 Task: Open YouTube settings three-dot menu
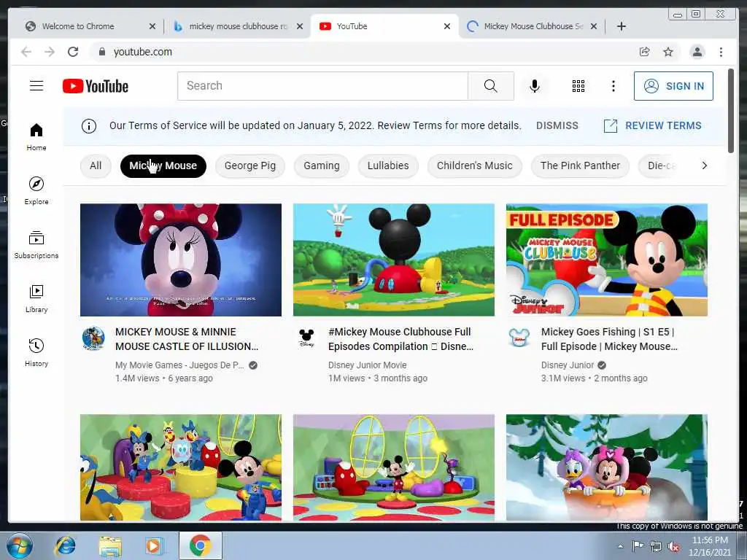(x=613, y=86)
